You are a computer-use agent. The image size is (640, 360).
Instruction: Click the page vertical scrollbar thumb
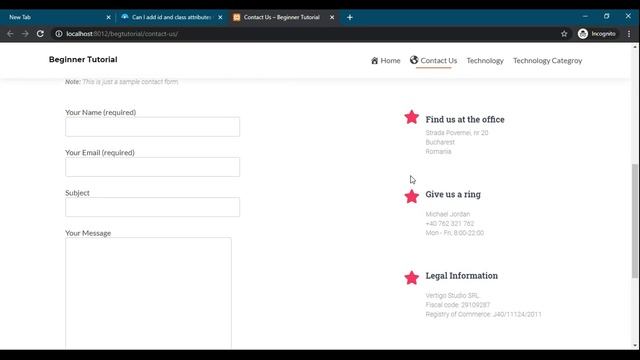pos(635,221)
